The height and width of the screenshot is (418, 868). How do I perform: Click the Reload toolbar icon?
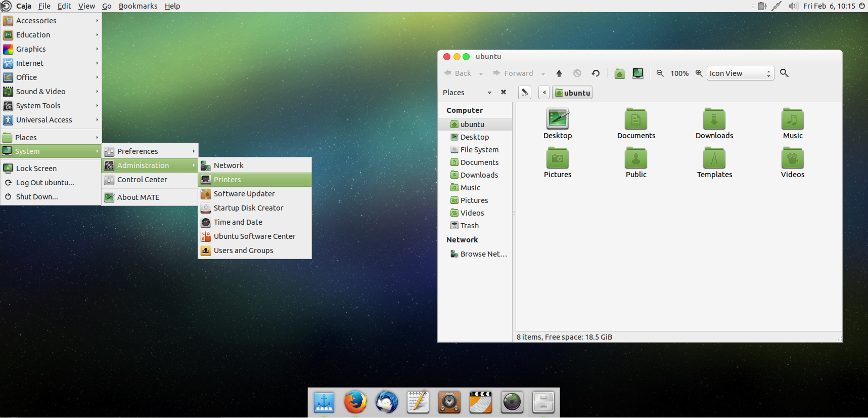pos(596,73)
